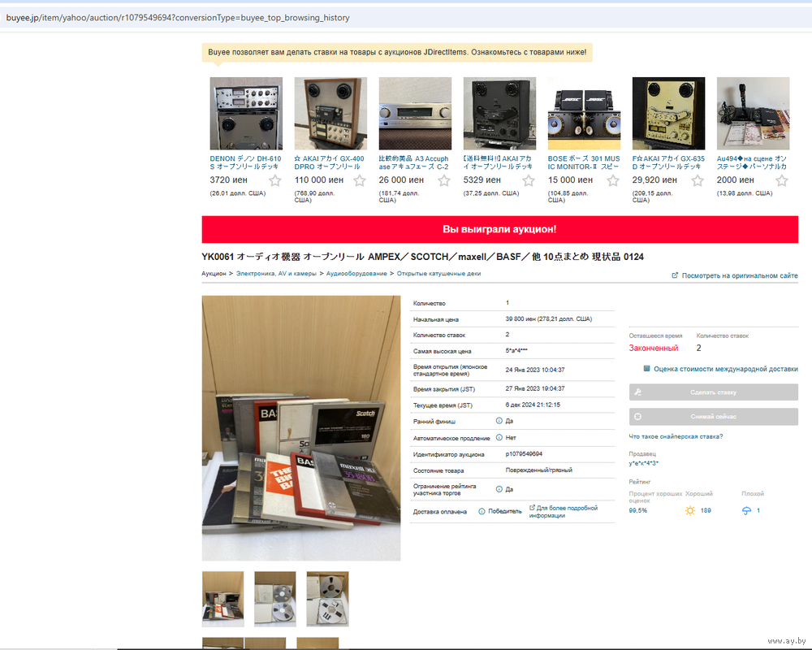Open the Ранний финиш info icon
The height and width of the screenshot is (650, 812).
pyautogui.click(x=499, y=421)
